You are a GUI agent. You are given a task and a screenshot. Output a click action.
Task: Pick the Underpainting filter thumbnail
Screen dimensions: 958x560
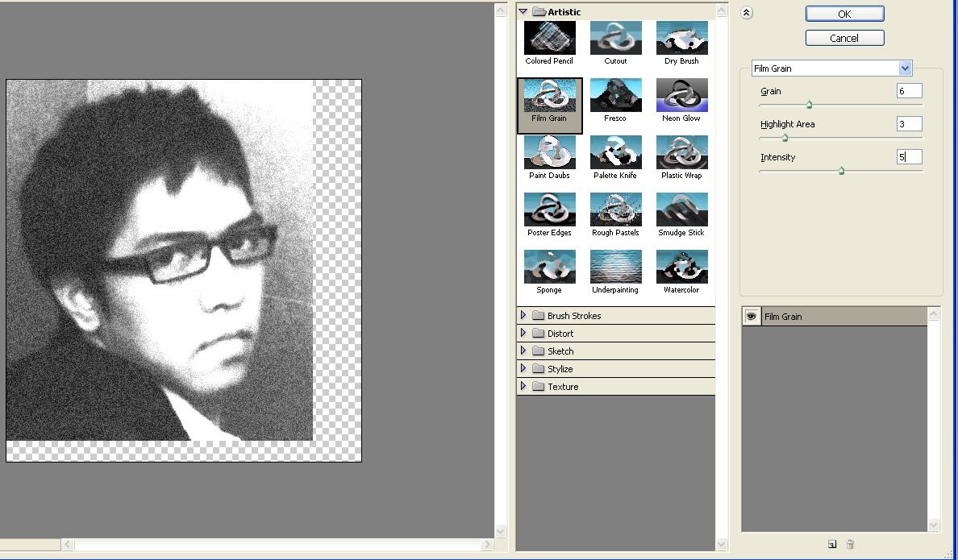pos(615,267)
